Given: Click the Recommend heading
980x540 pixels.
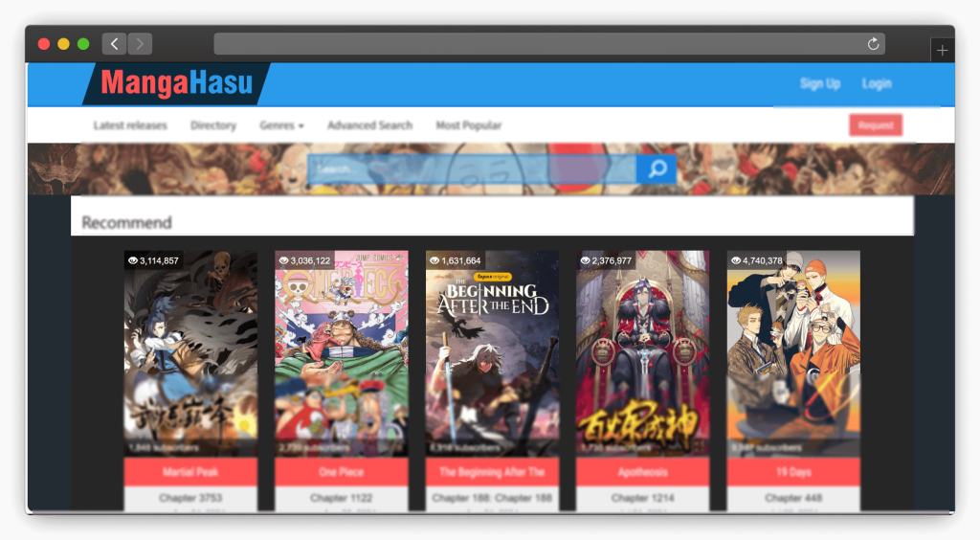Looking at the screenshot, I should [127, 223].
